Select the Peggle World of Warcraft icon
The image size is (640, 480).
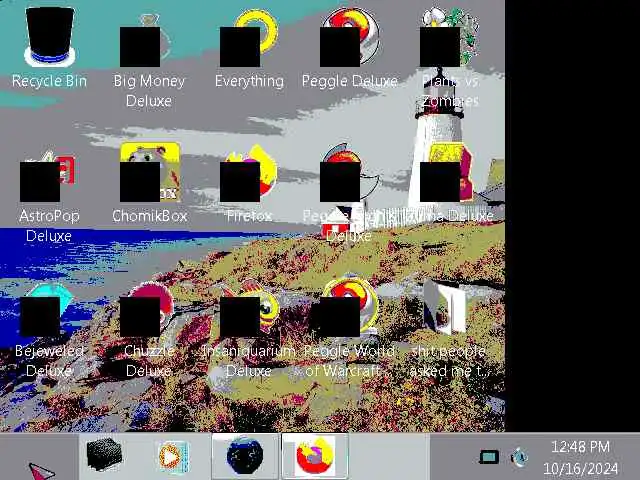click(349, 307)
